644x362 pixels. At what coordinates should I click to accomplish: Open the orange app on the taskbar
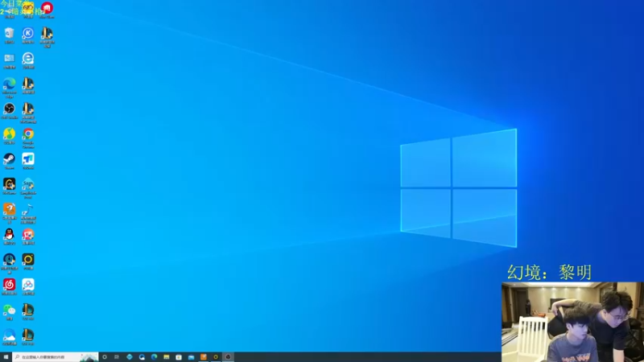coord(204,357)
